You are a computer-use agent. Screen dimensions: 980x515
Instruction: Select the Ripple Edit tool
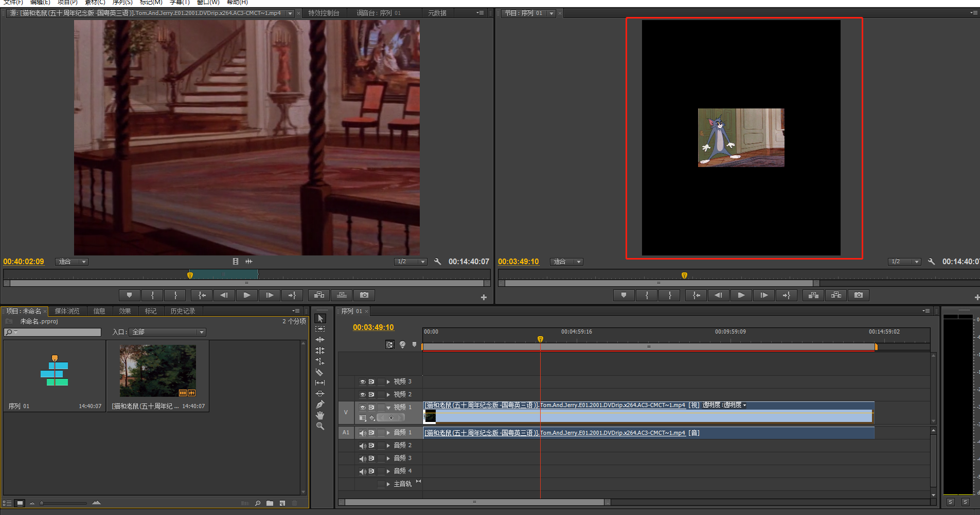coord(320,340)
